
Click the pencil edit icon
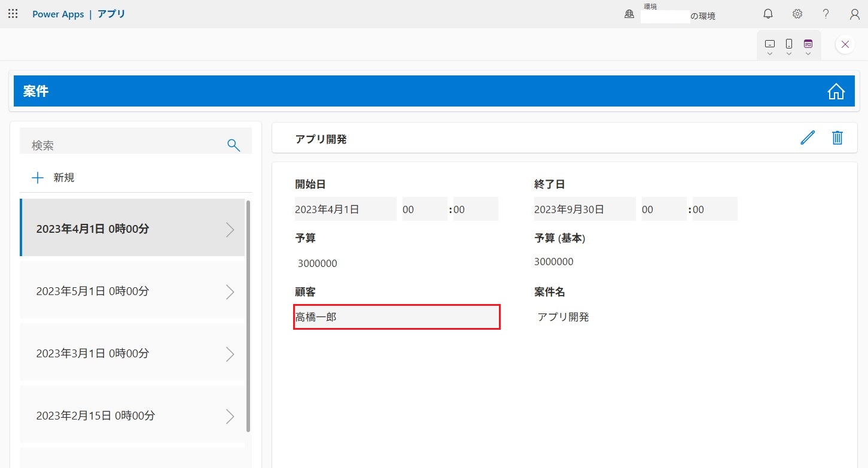807,138
